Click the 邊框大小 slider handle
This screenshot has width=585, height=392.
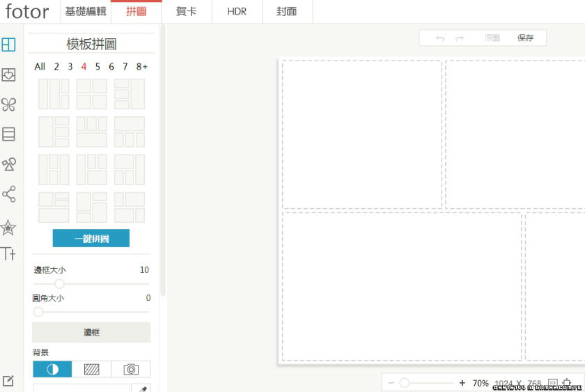[x=59, y=283]
